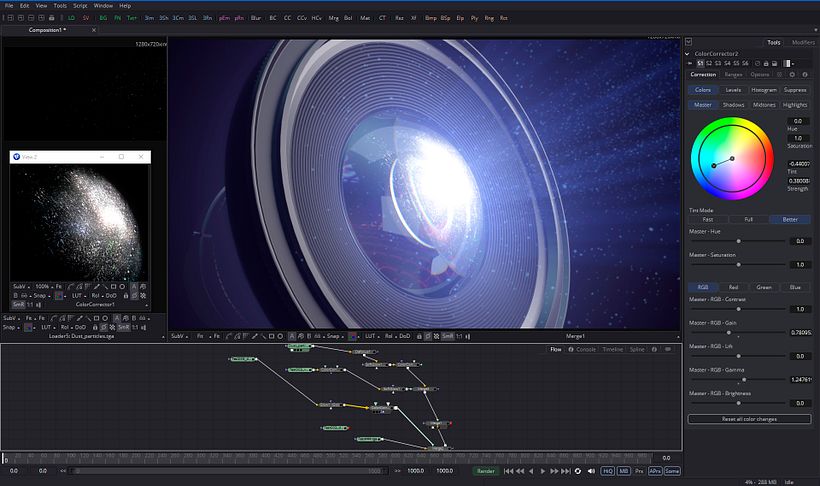
Task: Add a Merge (Mrg) tool from the toolbar
Action: coord(333,18)
